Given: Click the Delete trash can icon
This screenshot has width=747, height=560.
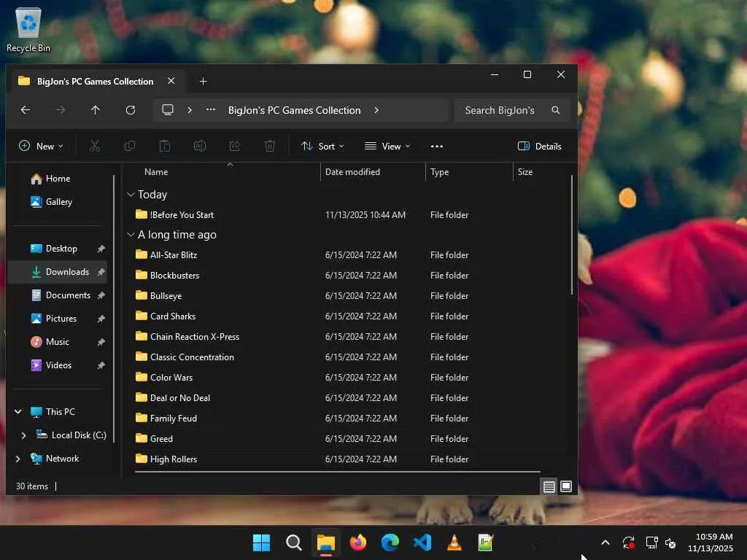Looking at the screenshot, I should pos(270,146).
